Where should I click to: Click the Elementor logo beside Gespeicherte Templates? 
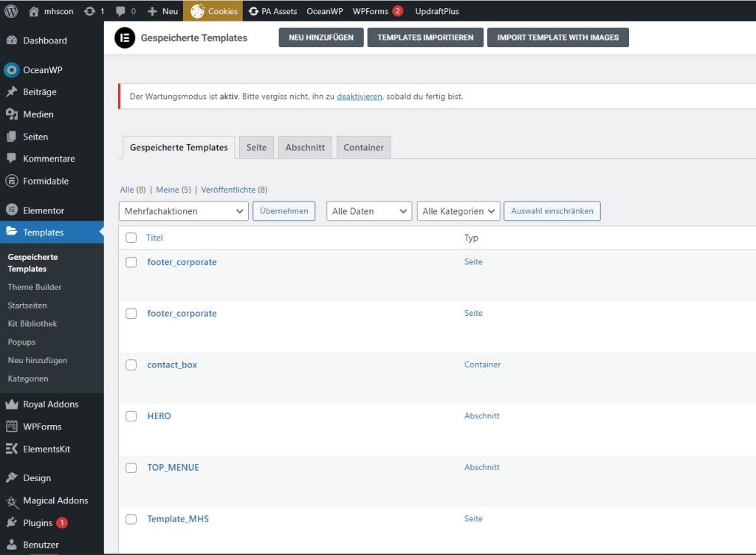pyautogui.click(x=125, y=38)
